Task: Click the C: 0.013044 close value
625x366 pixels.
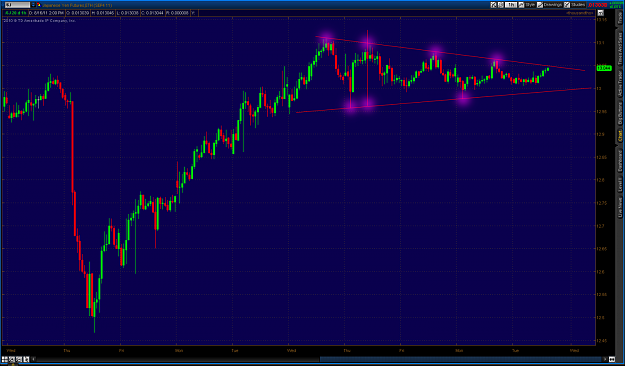Action: pos(152,13)
